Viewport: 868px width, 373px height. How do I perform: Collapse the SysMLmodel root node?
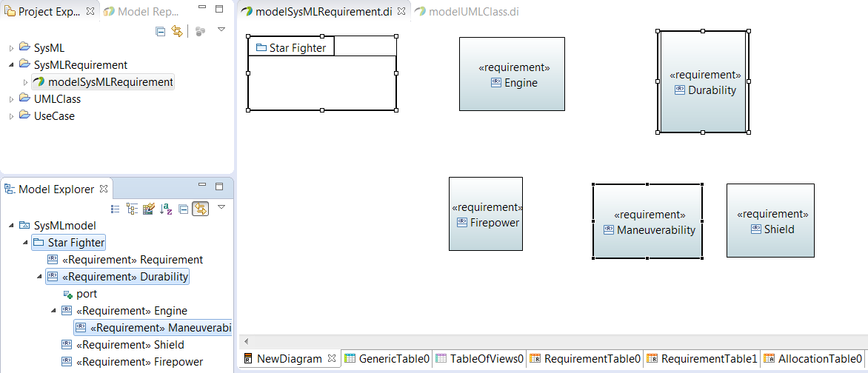coord(12,225)
